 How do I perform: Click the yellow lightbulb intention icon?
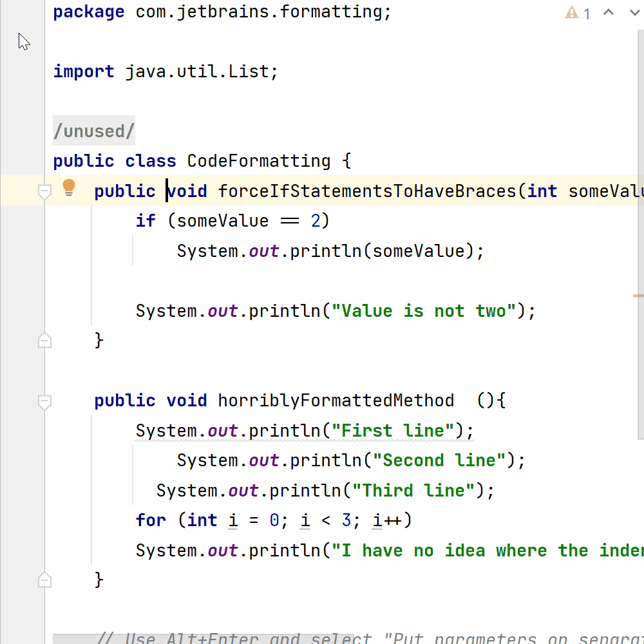pyautogui.click(x=69, y=187)
